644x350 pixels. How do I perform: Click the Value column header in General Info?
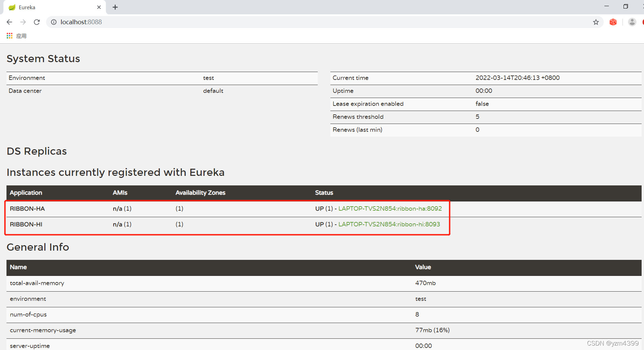[x=423, y=267]
